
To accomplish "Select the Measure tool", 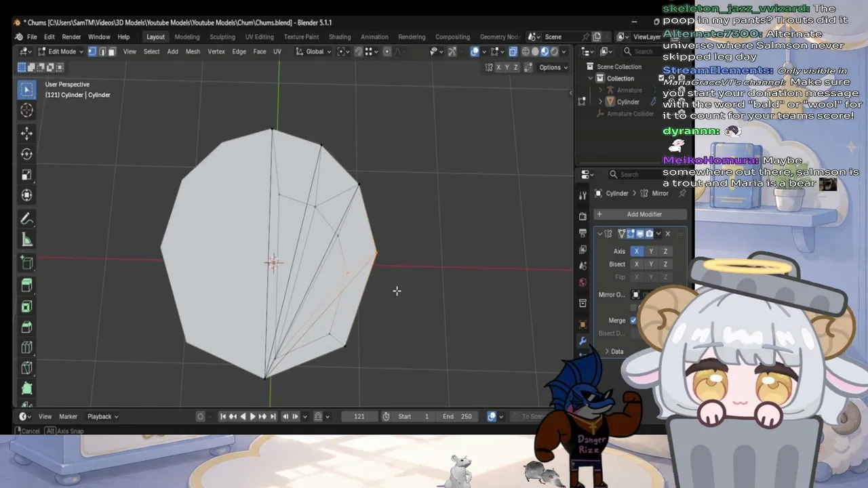I will pyautogui.click(x=26, y=239).
